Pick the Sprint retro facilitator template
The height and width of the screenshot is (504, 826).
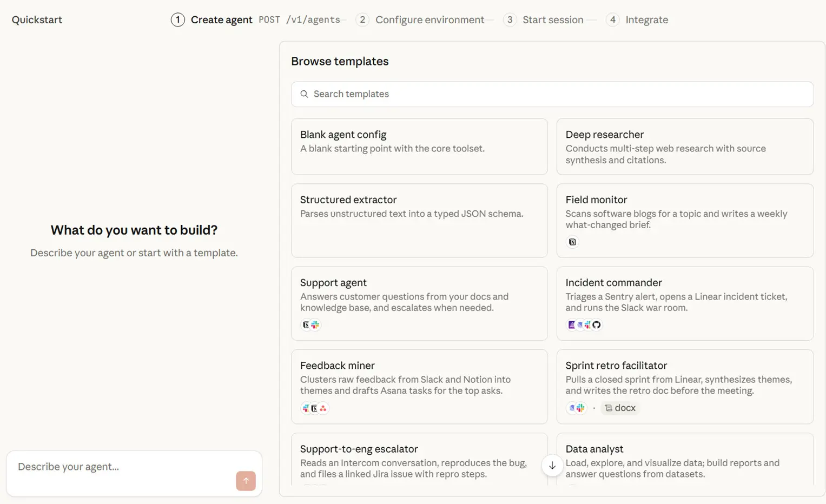click(x=685, y=387)
